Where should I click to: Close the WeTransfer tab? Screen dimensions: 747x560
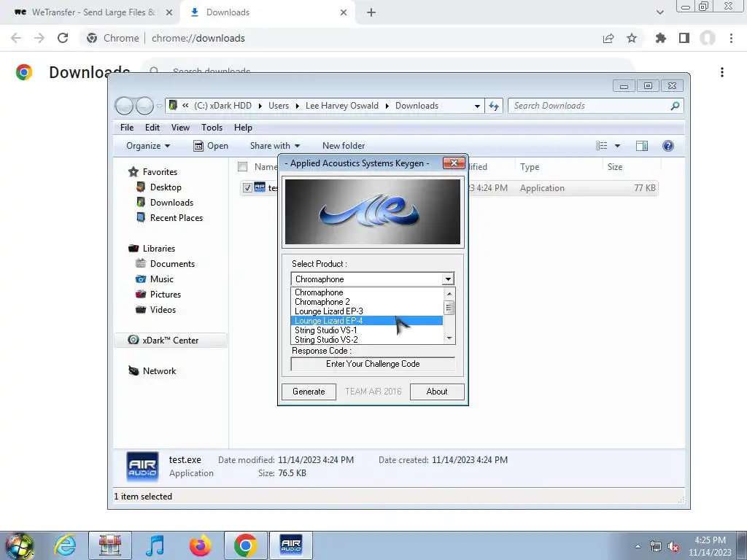point(169,12)
